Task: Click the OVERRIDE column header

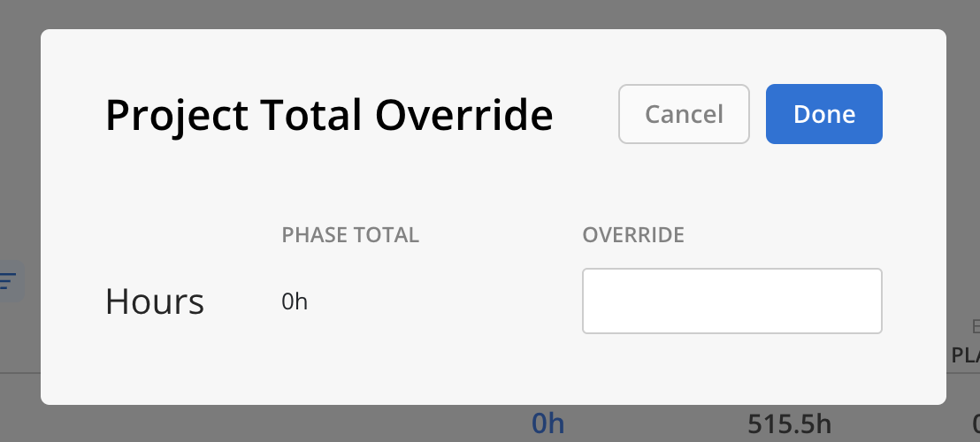Action: coord(633,235)
